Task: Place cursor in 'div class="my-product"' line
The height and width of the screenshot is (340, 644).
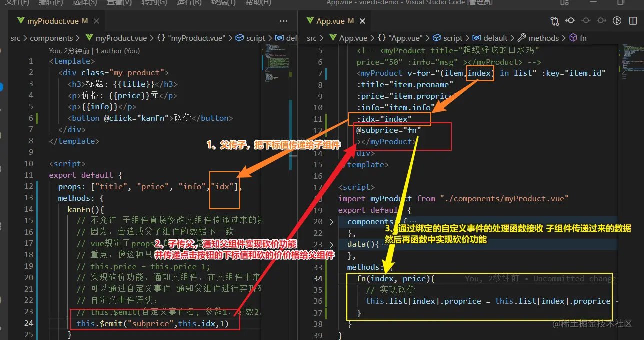Action: (113, 73)
